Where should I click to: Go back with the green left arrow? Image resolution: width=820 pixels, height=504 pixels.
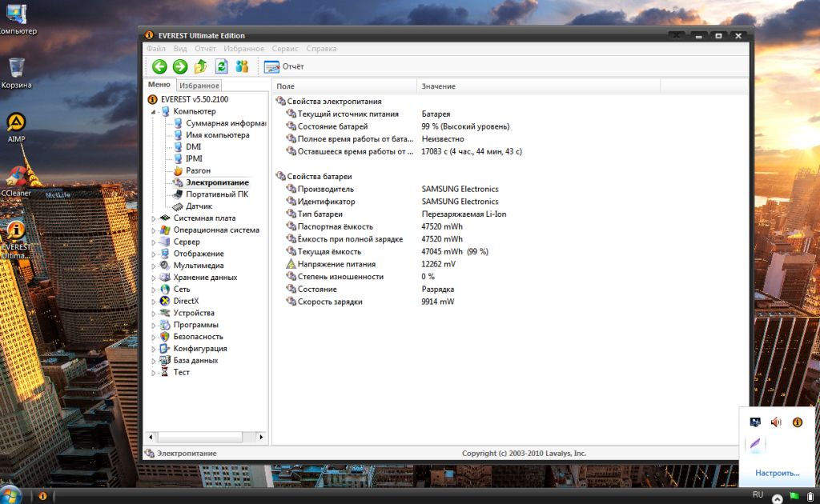[x=159, y=66]
